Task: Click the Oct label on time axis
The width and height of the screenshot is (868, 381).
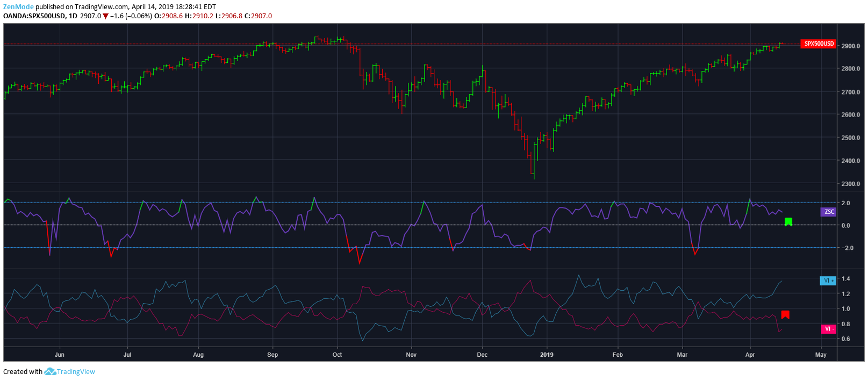Action: (338, 355)
